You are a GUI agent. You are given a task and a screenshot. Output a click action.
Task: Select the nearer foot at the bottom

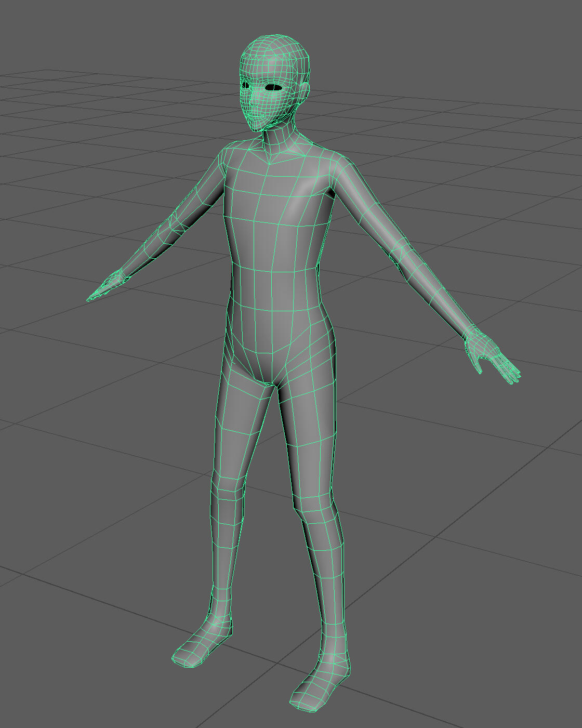[318, 686]
